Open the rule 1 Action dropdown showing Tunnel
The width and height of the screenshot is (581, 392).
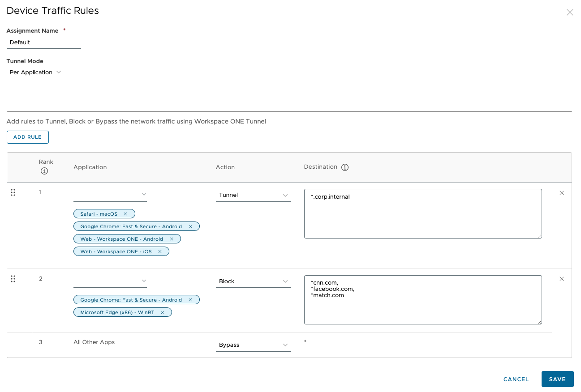coord(253,195)
